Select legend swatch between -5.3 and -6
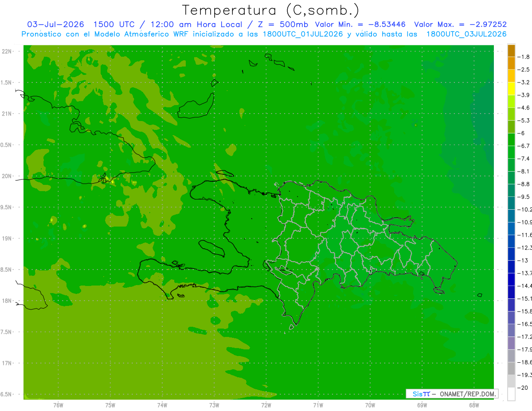Image resolution: width=532 pixels, height=411 pixels. click(x=511, y=127)
